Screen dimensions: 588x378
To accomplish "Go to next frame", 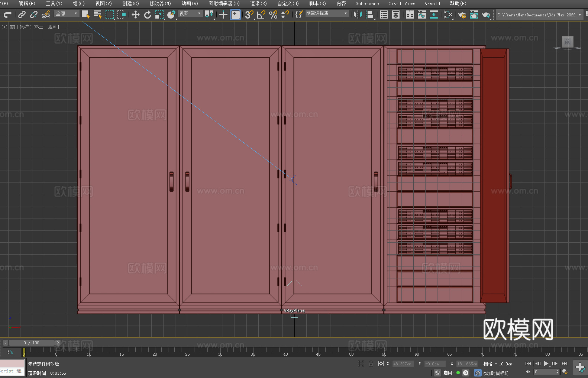I will tap(555, 364).
